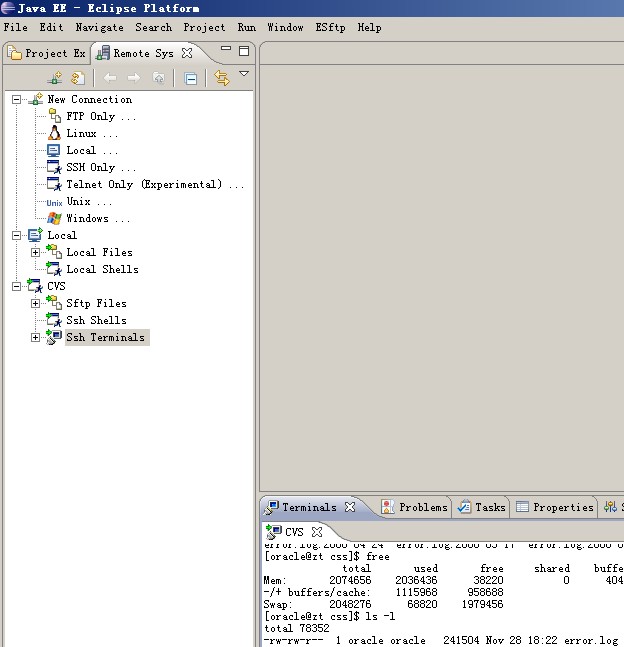Click the Forward arrow in Remote Systems toolbar
This screenshot has height=647, width=624.
pos(133,78)
